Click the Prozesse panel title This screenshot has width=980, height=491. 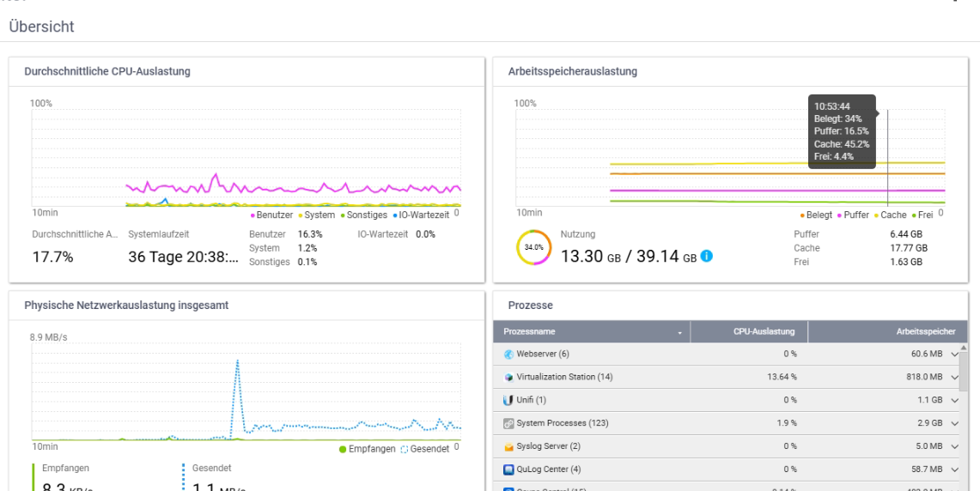(x=531, y=306)
